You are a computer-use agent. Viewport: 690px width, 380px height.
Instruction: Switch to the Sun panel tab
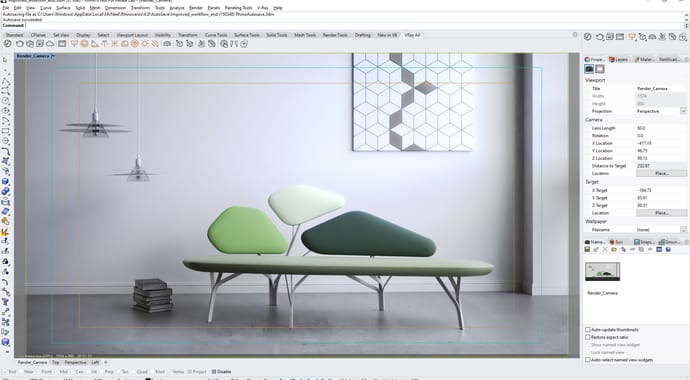click(616, 242)
